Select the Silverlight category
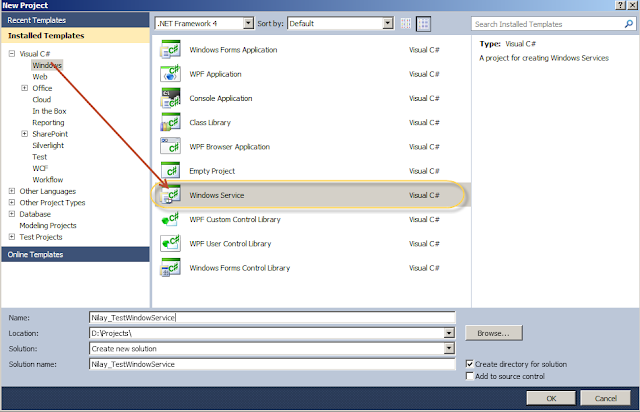The height and width of the screenshot is (412, 640). pos(48,145)
